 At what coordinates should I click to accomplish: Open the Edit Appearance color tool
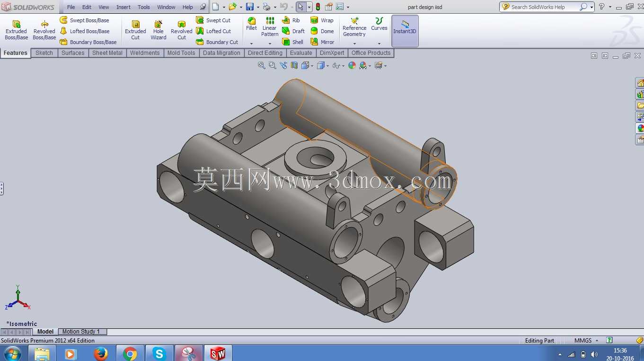(x=352, y=66)
